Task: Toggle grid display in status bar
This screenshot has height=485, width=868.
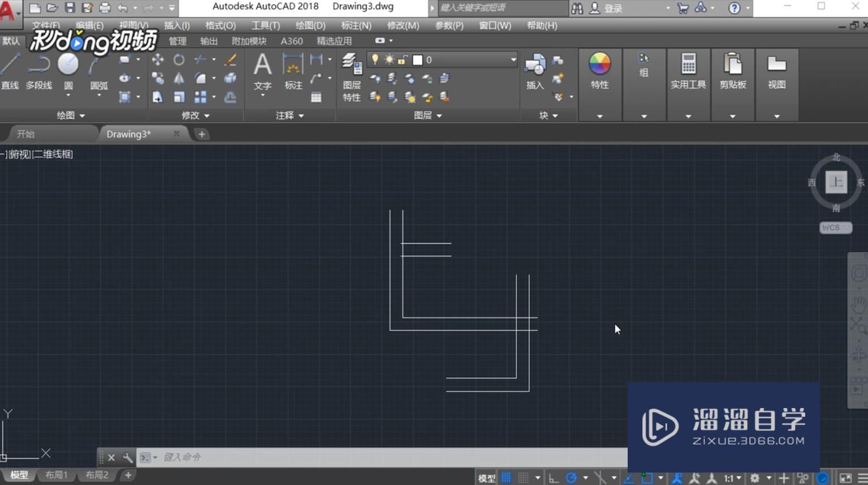Action: (506, 478)
